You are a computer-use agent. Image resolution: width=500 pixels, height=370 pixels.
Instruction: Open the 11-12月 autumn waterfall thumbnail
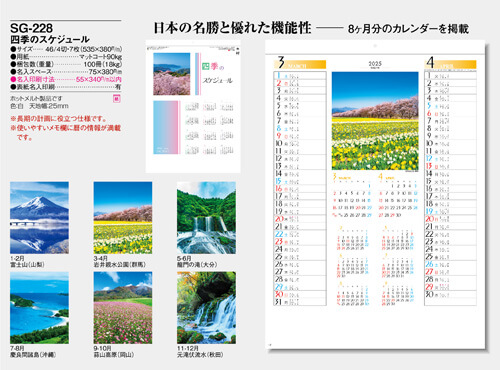[206, 308]
